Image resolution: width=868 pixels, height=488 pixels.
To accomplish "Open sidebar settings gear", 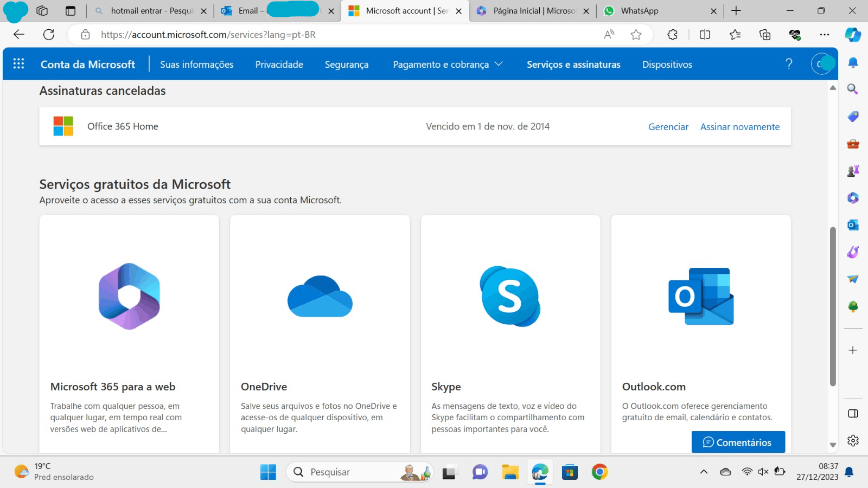I will click(x=853, y=440).
